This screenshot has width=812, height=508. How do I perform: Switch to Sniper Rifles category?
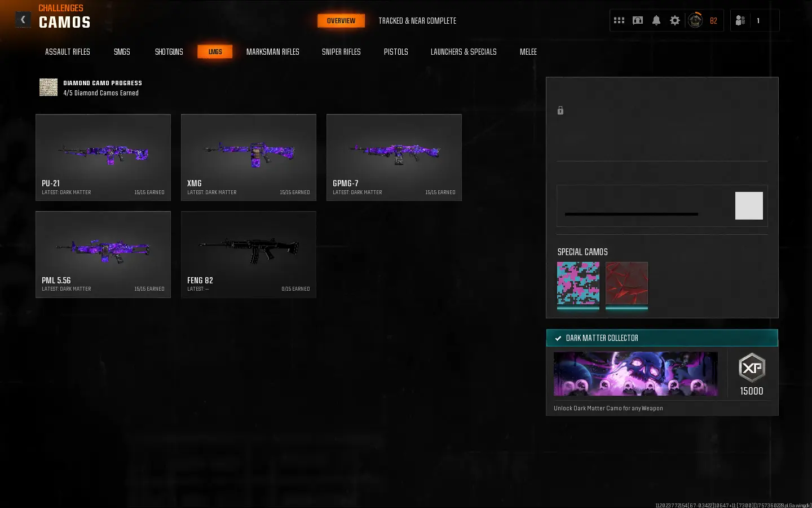click(x=341, y=52)
